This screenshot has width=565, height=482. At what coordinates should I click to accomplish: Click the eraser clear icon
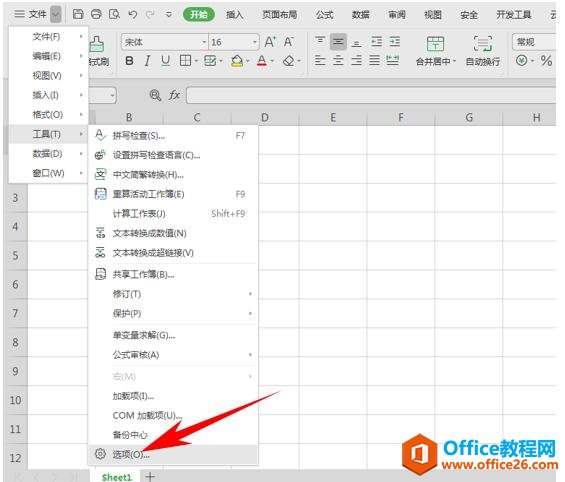tap(289, 61)
